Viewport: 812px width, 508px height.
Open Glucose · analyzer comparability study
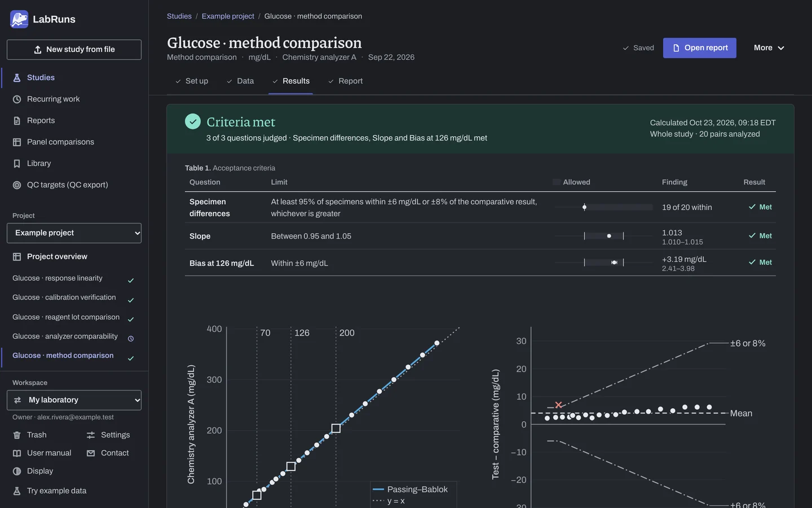click(x=65, y=336)
